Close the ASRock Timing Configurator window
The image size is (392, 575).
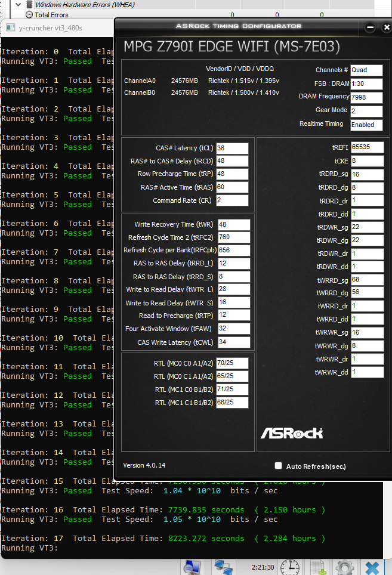387,27
